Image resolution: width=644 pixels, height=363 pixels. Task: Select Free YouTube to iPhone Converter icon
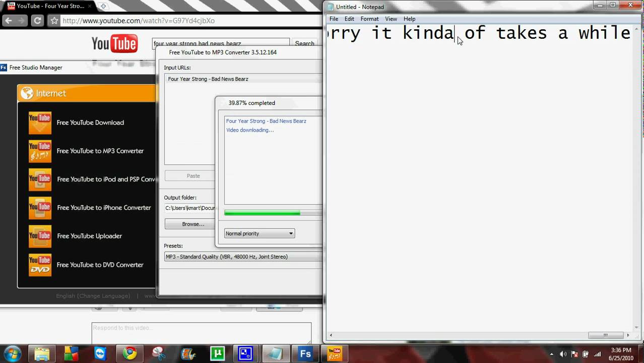click(x=40, y=207)
